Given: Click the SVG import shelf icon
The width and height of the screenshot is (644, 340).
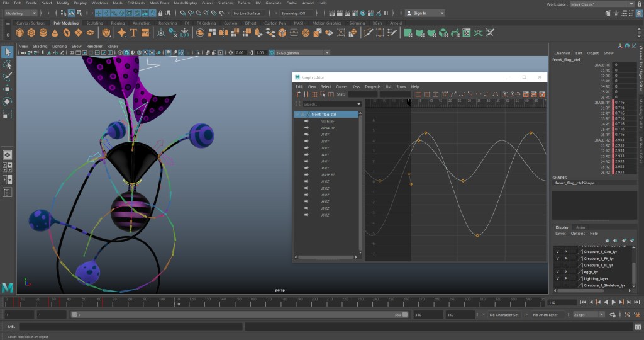Looking at the screenshot, I should (145, 33).
